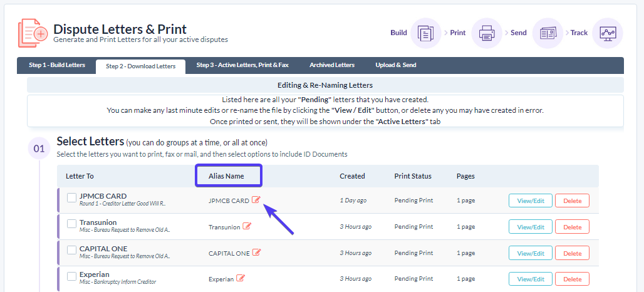
Task: Tick the CAPITAL ONE letter checkbox
Action: [x=72, y=250]
